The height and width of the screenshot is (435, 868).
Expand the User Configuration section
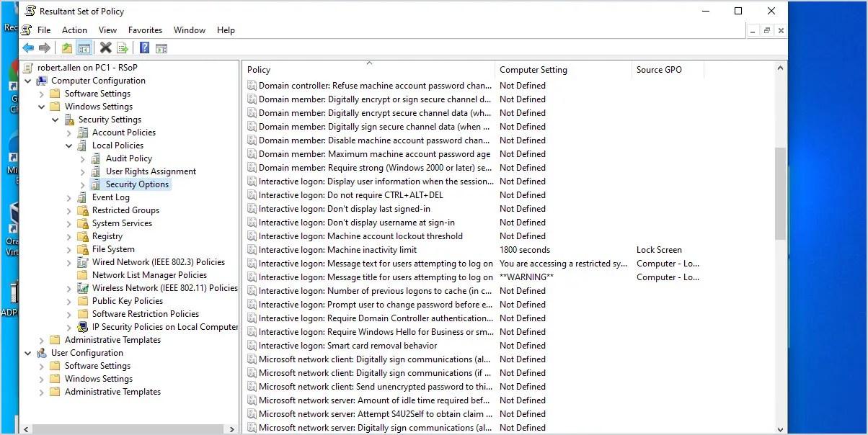[x=29, y=352]
